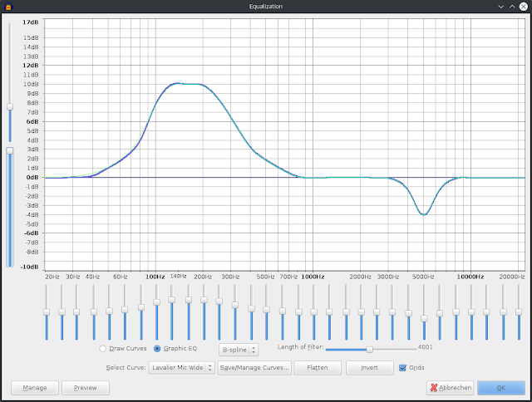Uncheck the Grids checkbox
532x402 pixels.
click(x=402, y=368)
